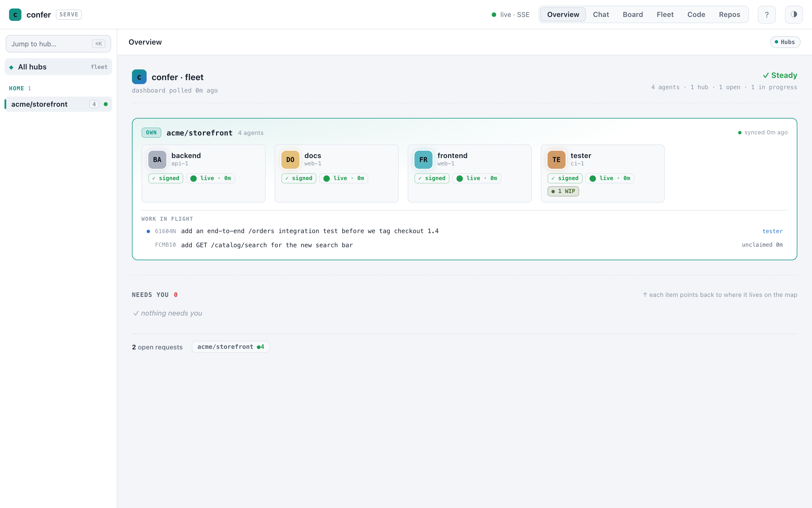
Task: Click the synced 0m ago status
Action: (x=763, y=132)
